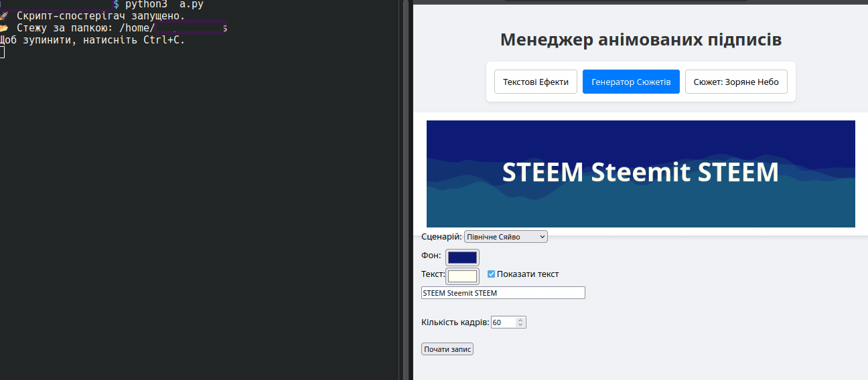Image resolution: width=868 pixels, height=380 pixels.
Task: Open the Текстові Ефекти tab
Action: pyautogui.click(x=536, y=82)
